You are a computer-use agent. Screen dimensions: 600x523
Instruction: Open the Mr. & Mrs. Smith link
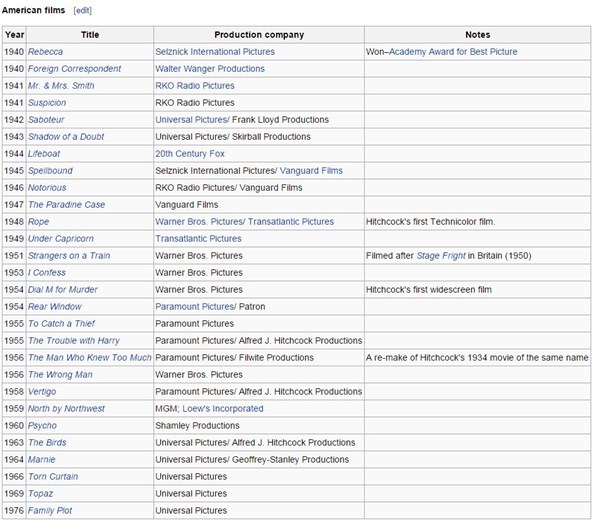pos(61,86)
